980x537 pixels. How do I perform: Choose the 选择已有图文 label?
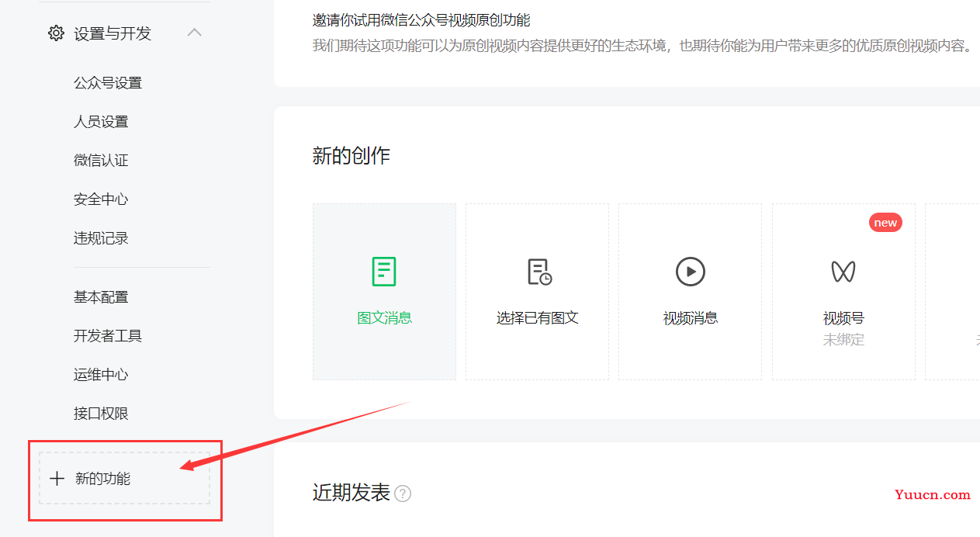tap(538, 318)
